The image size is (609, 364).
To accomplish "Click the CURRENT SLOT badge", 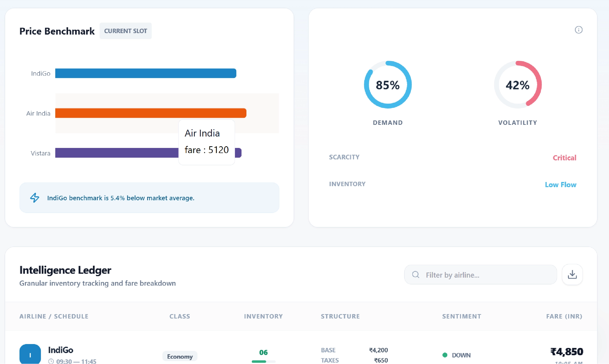I will pos(125,31).
